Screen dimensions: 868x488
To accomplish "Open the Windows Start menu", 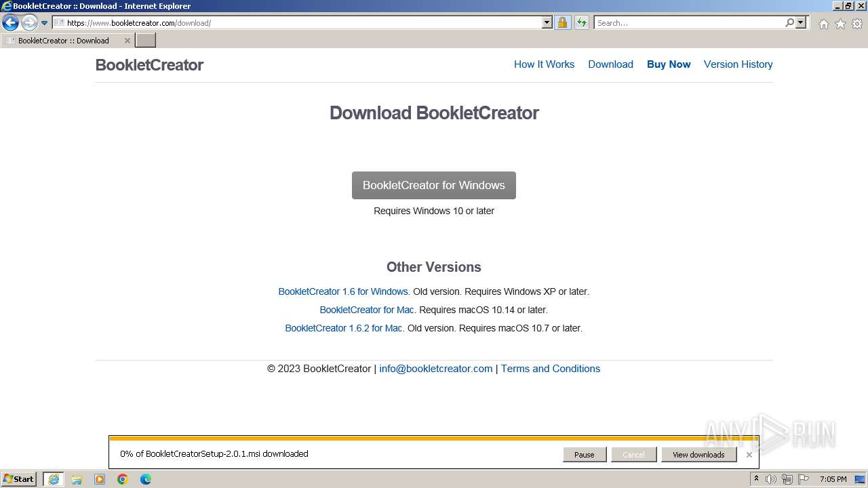I will pos(19,479).
